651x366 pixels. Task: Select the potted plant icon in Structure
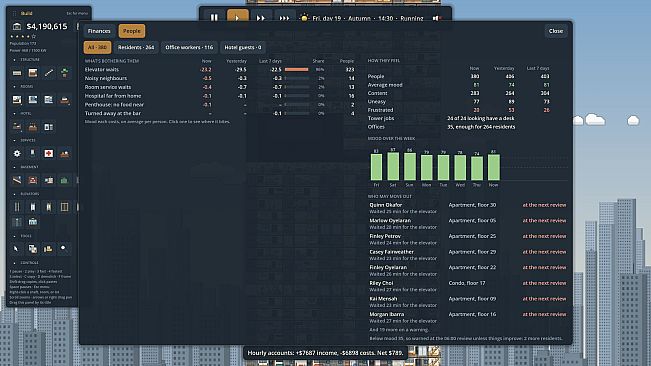tap(64, 73)
